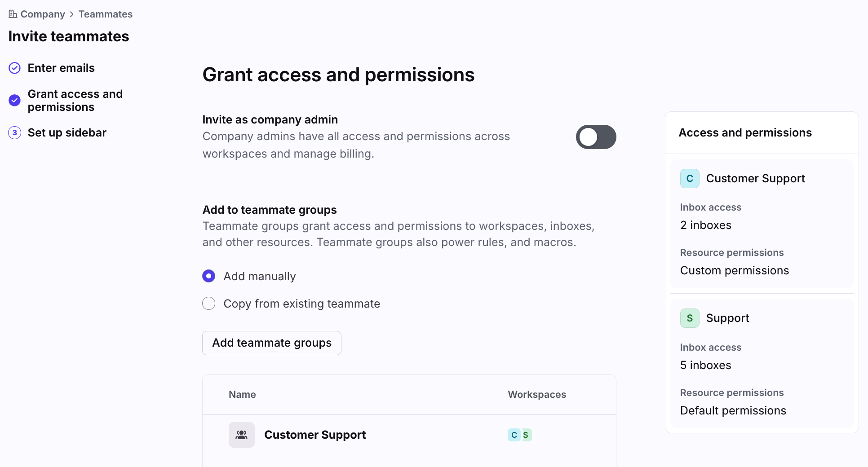
Task: Open the Set up sidebar step
Action: (x=67, y=133)
